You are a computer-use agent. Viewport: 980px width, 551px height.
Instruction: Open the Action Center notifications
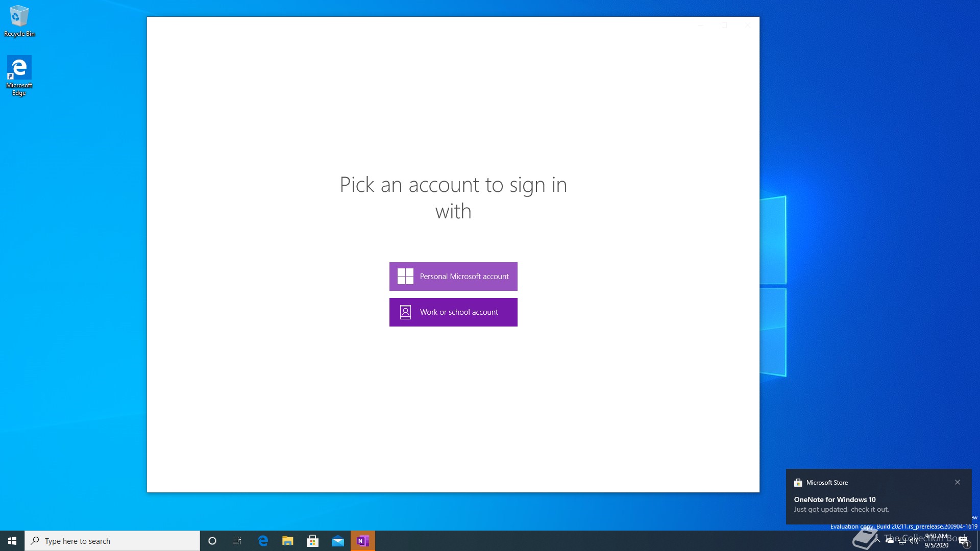pos(964,541)
